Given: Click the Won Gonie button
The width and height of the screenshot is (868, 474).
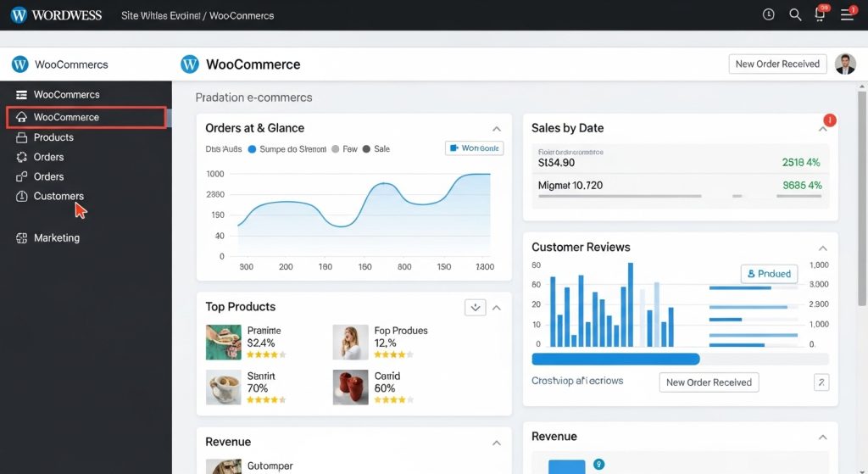Looking at the screenshot, I should 475,148.
